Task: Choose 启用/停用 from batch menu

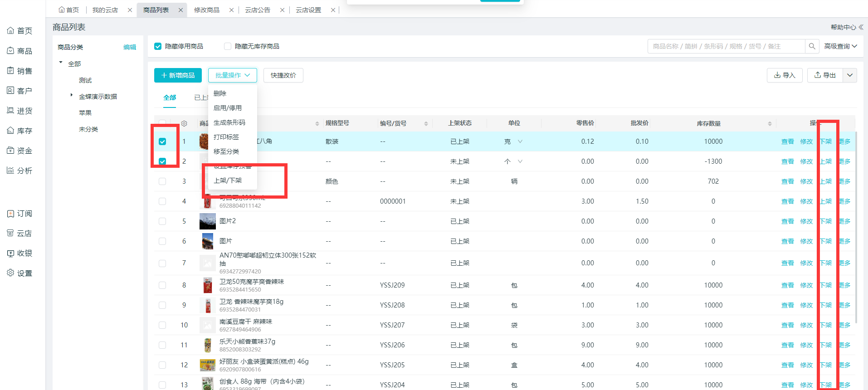Action: coord(233,108)
